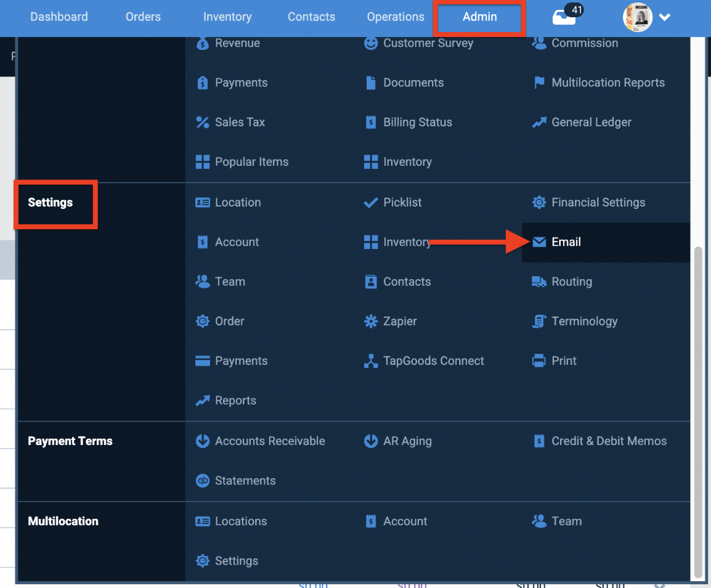Click the Statements QuickBooks icon

(202, 481)
